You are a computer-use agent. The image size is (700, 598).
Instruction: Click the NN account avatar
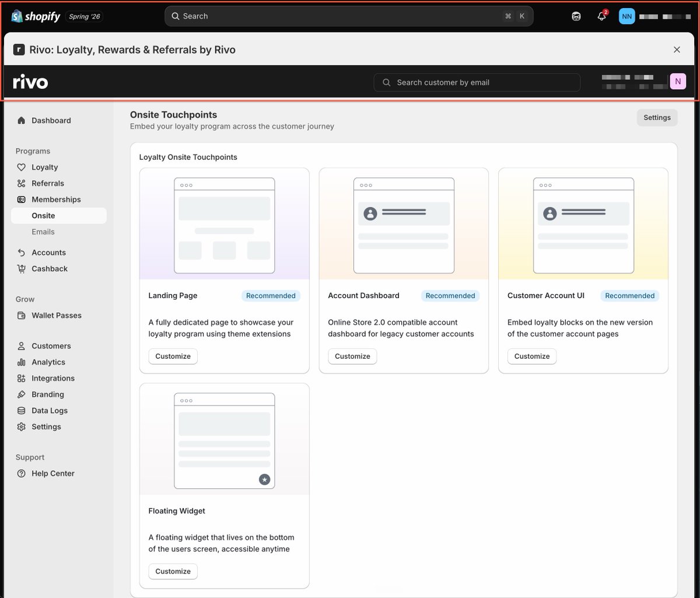tap(626, 16)
